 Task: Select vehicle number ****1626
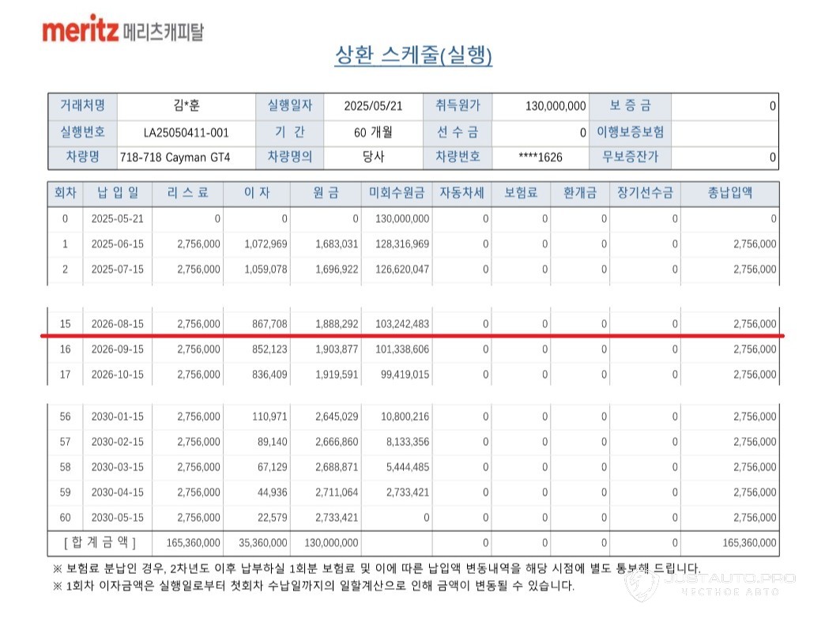[541, 157]
